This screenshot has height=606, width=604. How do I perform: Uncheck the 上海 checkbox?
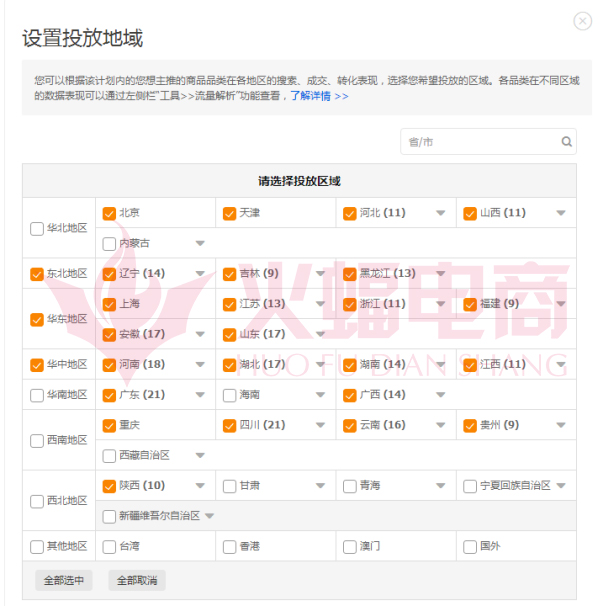pos(109,304)
